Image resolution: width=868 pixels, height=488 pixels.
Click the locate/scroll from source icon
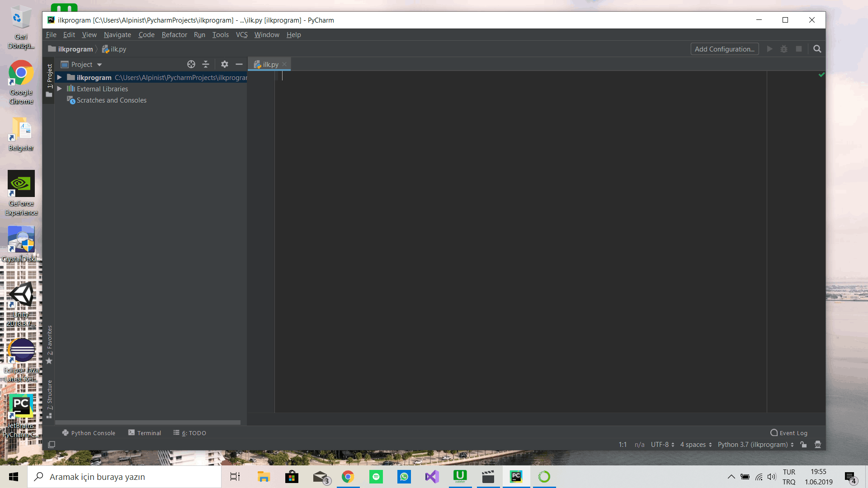pyautogui.click(x=191, y=64)
